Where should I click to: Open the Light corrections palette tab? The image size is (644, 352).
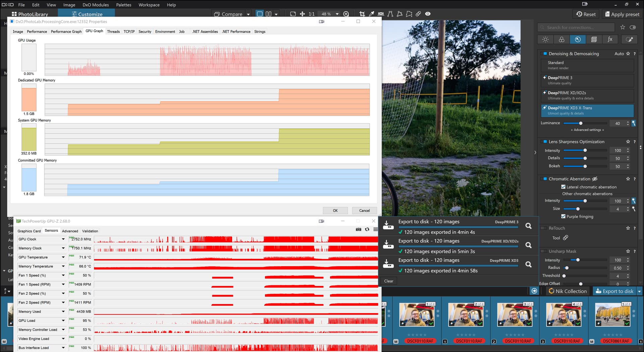pos(545,40)
